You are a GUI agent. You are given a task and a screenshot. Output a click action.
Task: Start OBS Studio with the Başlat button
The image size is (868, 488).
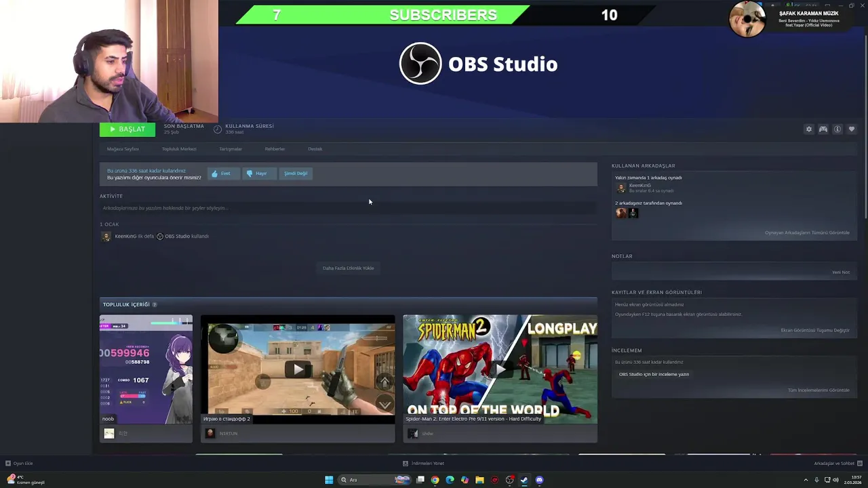127,129
